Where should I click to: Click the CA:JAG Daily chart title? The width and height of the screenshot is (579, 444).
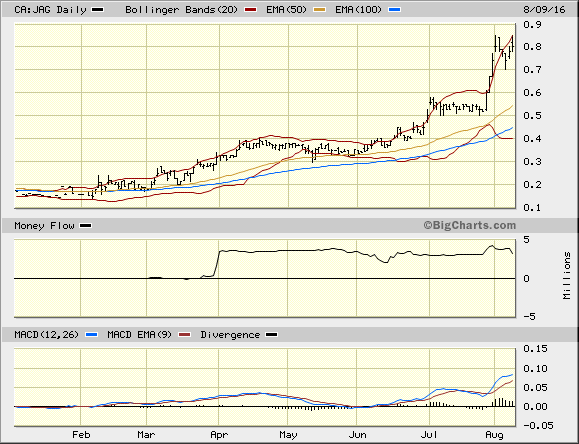[50, 10]
